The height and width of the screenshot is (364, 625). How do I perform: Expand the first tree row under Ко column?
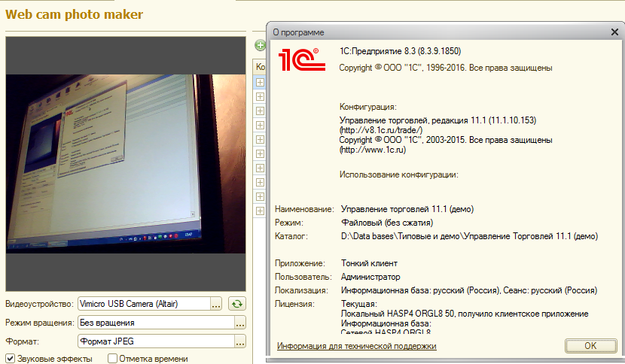[x=260, y=83]
